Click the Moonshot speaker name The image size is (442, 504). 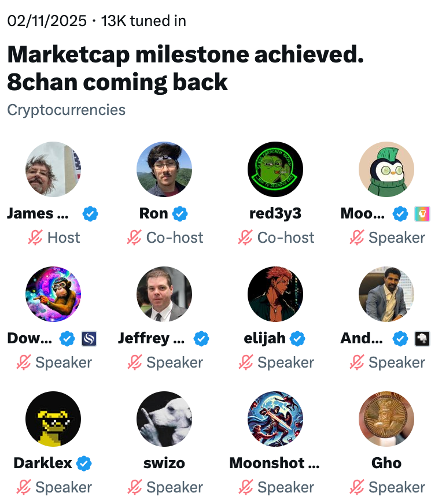point(274,464)
